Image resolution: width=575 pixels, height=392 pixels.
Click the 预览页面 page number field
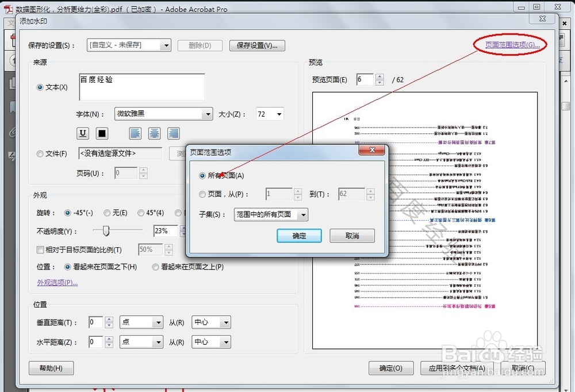point(365,79)
